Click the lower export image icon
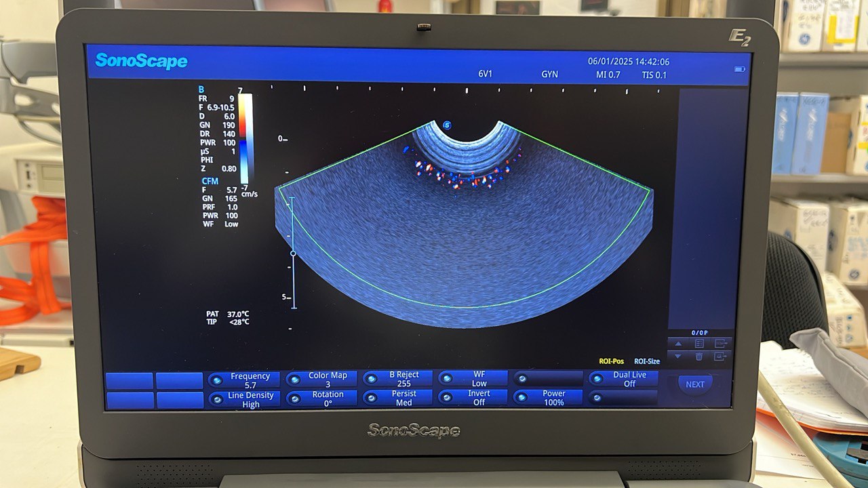The image size is (868, 488). tap(720, 357)
